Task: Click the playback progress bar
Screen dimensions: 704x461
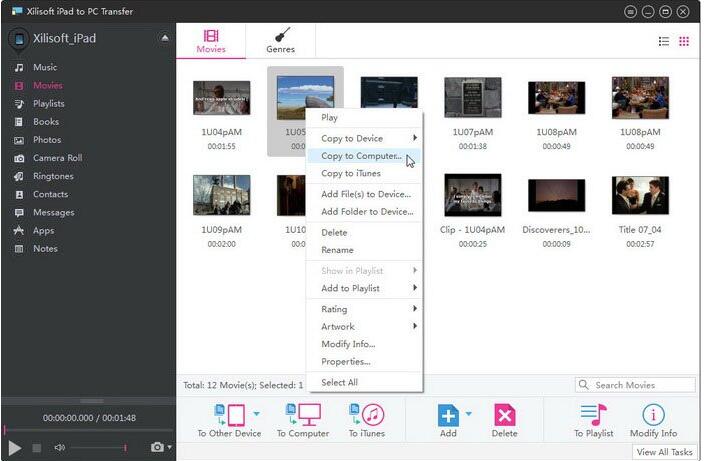Action: tap(88, 430)
